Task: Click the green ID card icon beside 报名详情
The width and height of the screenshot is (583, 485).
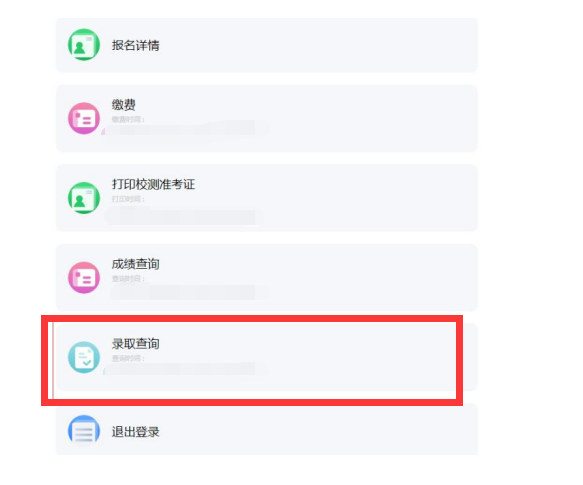Action: click(x=84, y=45)
